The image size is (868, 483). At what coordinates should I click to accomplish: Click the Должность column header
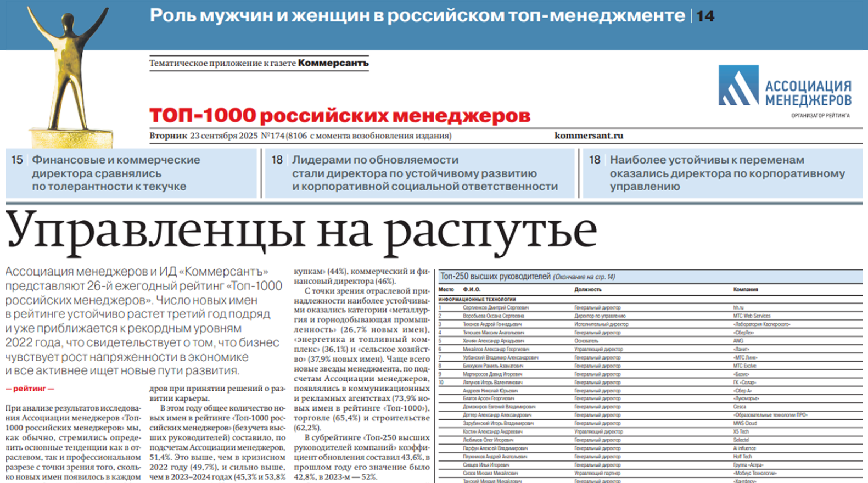point(587,289)
